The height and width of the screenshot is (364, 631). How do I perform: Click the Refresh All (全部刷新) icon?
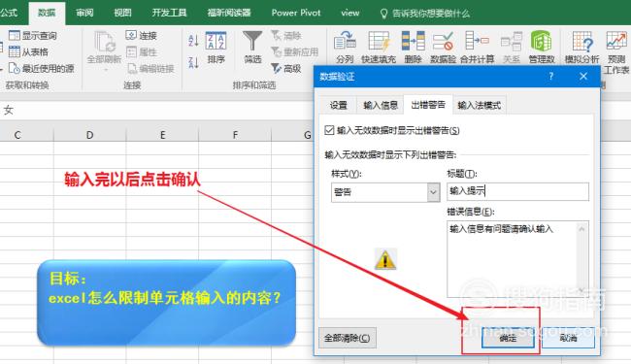[104, 42]
